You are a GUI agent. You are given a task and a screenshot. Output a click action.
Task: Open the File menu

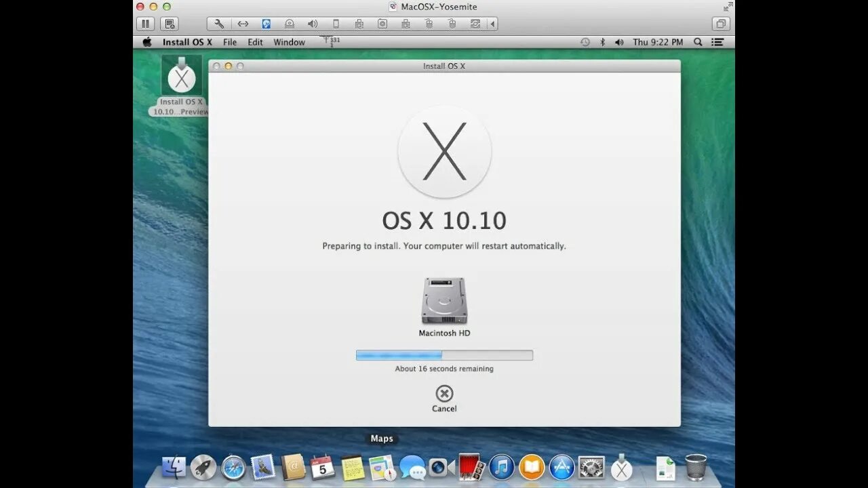pyautogui.click(x=230, y=42)
